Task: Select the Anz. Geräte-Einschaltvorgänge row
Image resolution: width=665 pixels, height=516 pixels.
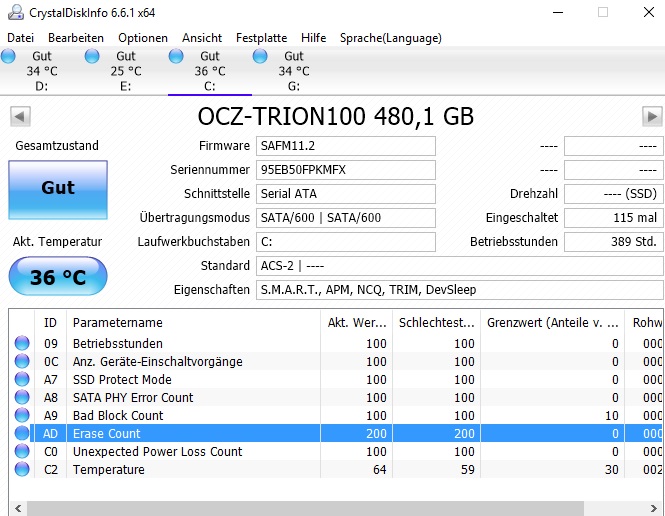Action: 336,361
